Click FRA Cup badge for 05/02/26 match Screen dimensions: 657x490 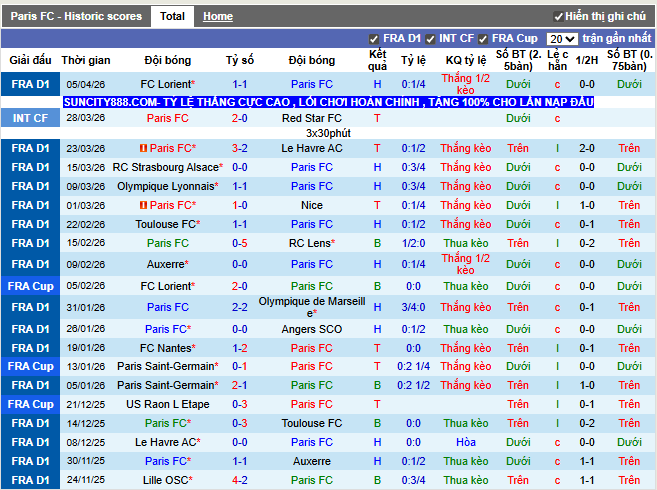pyautogui.click(x=30, y=285)
